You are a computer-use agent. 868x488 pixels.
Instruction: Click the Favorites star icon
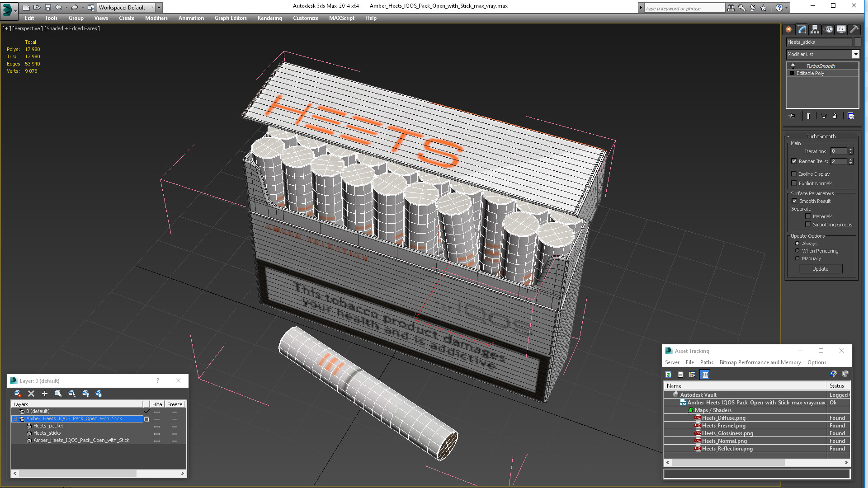(x=764, y=8)
